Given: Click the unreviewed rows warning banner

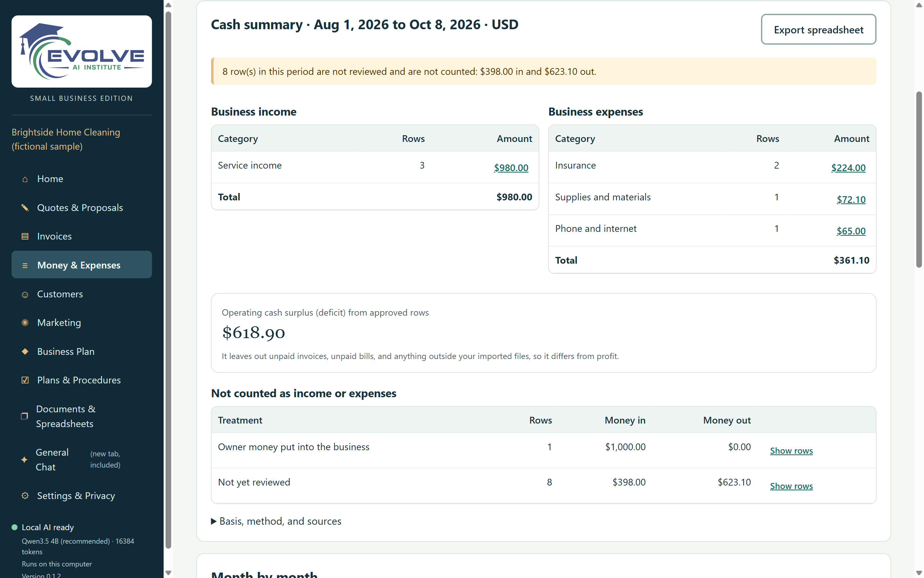Looking at the screenshot, I should click(x=544, y=72).
